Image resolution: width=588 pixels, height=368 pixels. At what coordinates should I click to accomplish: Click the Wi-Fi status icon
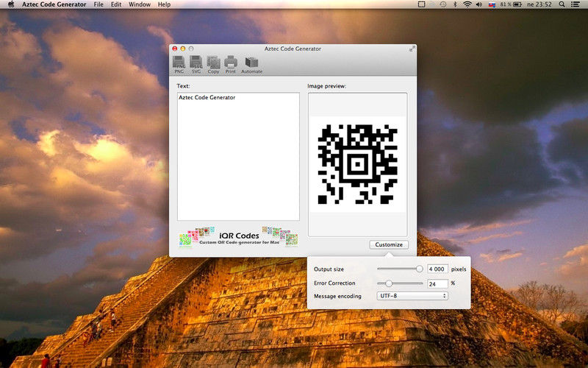tap(467, 4)
